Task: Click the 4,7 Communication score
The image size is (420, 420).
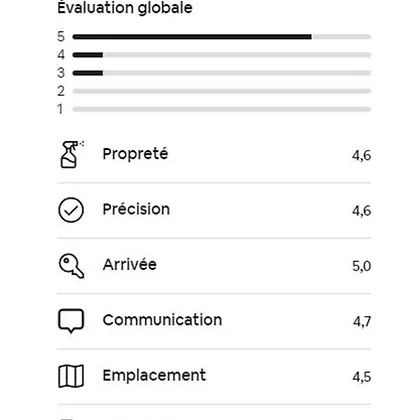Action: click(x=362, y=322)
